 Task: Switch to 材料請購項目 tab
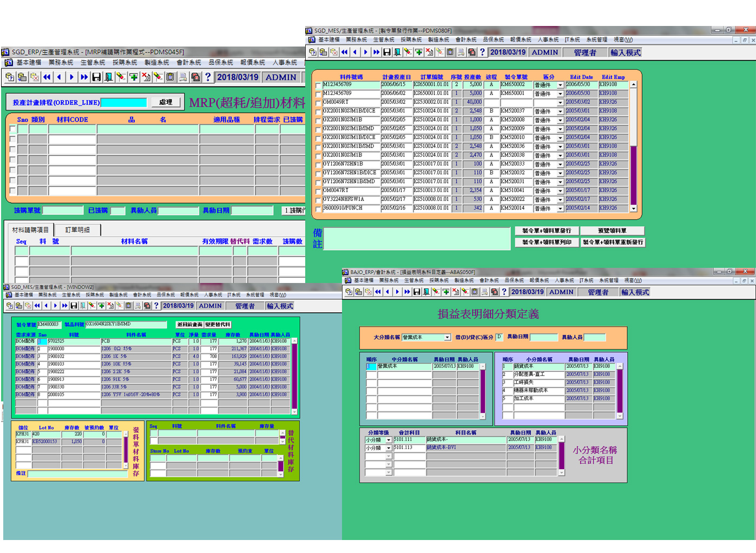click(31, 230)
